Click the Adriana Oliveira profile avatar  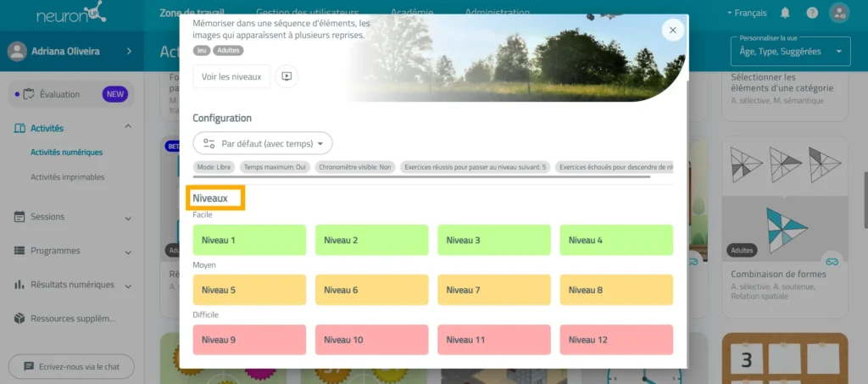click(x=17, y=52)
